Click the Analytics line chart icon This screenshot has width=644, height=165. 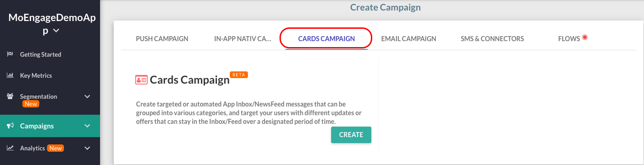[10, 148]
